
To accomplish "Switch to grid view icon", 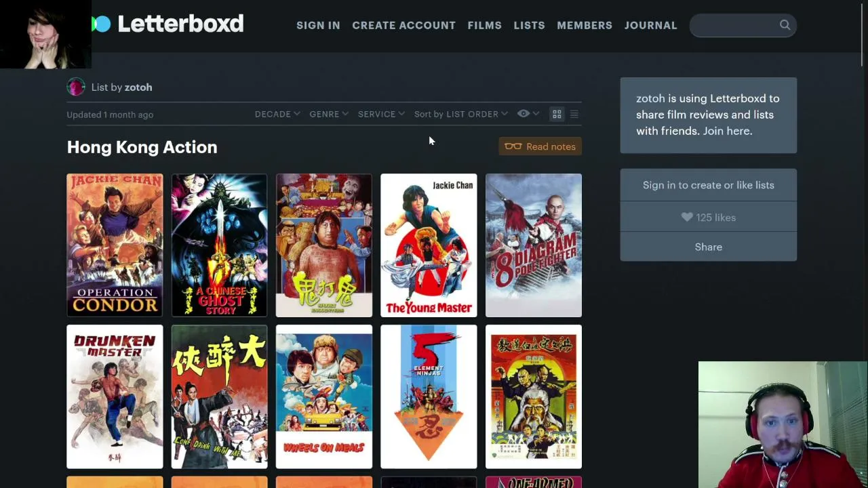I will (x=557, y=115).
